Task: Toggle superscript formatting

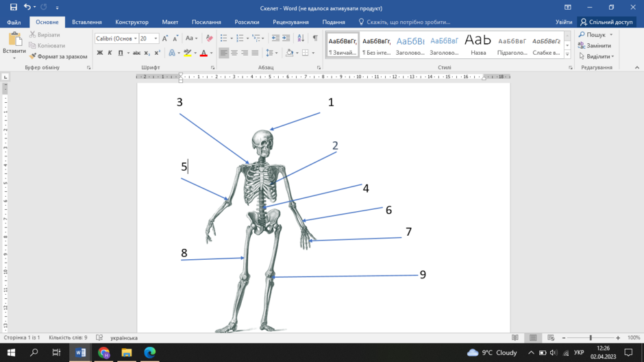Action: coord(158,53)
